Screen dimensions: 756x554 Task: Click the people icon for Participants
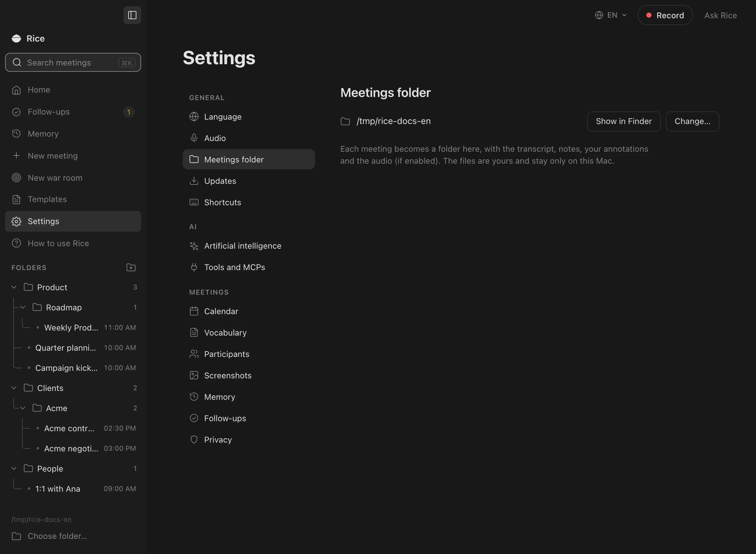[194, 354]
